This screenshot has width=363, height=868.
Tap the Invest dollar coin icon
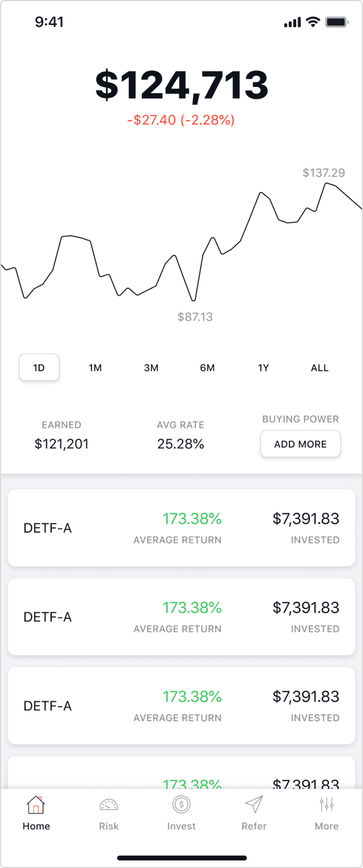coord(181,805)
